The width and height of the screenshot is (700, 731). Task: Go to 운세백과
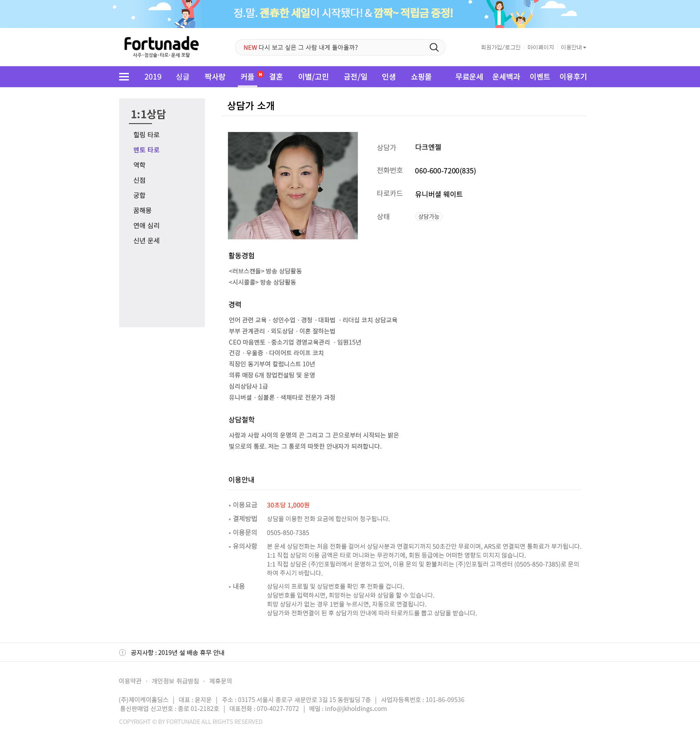[x=506, y=77]
